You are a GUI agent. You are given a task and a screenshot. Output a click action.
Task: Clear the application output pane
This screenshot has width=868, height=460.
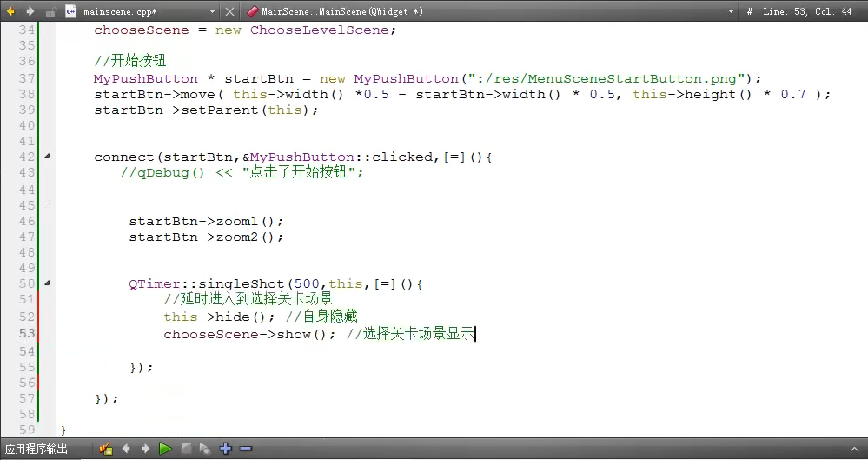(x=105, y=449)
